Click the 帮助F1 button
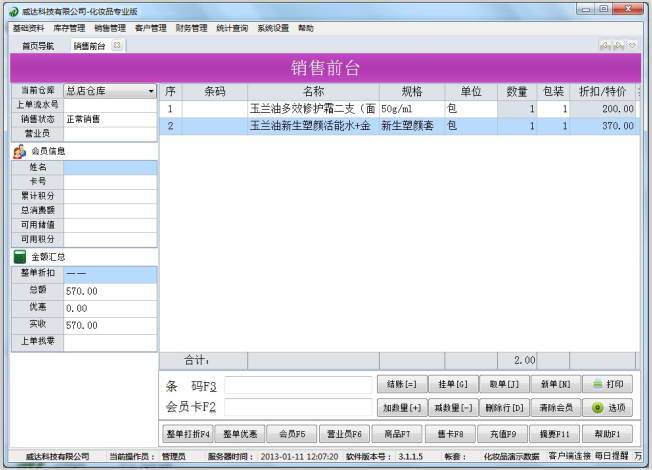The height and width of the screenshot is (470, 652). [x=608, y=434]
